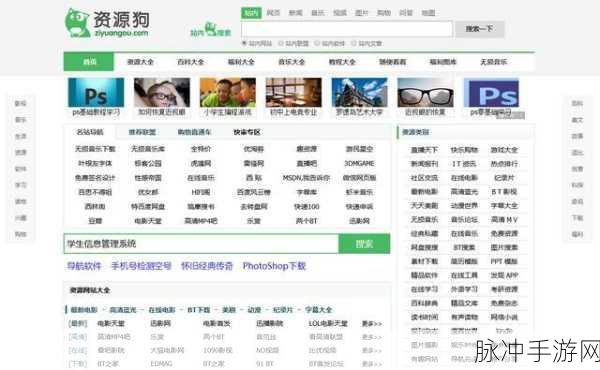The height and width of the screenshot is (370, 600).
Task: Open the 怀旧经典传奇 hot link
Action: (207, 266)
